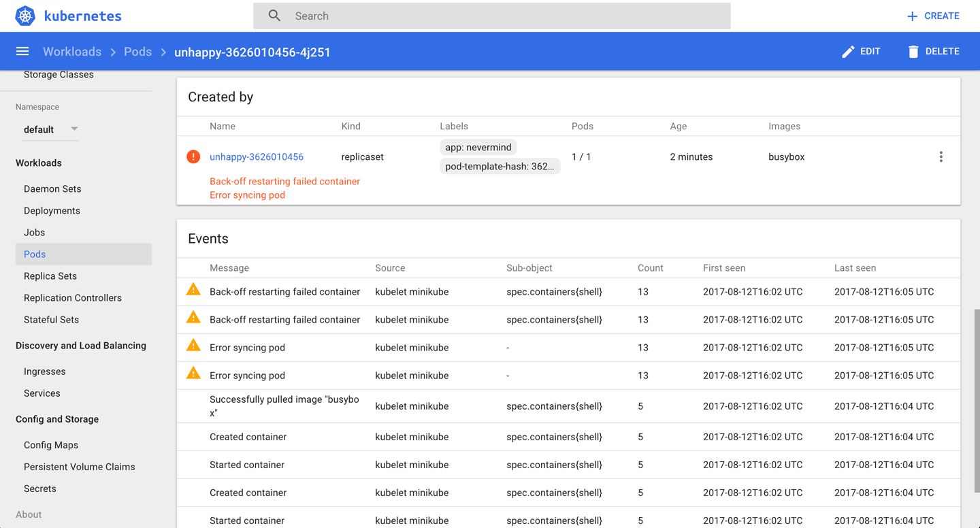Click the EDIT button label
The width and height of the screenshot is (980, 528).
[x=870, y=52]
